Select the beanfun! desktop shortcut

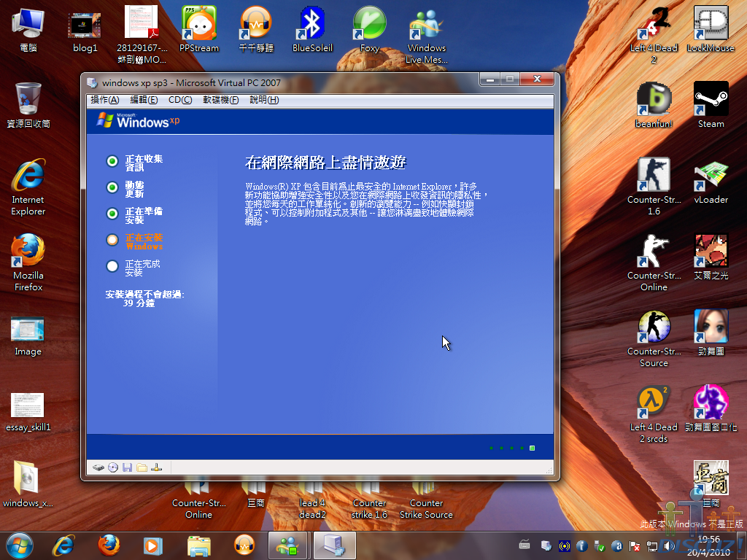coord(654,105)
